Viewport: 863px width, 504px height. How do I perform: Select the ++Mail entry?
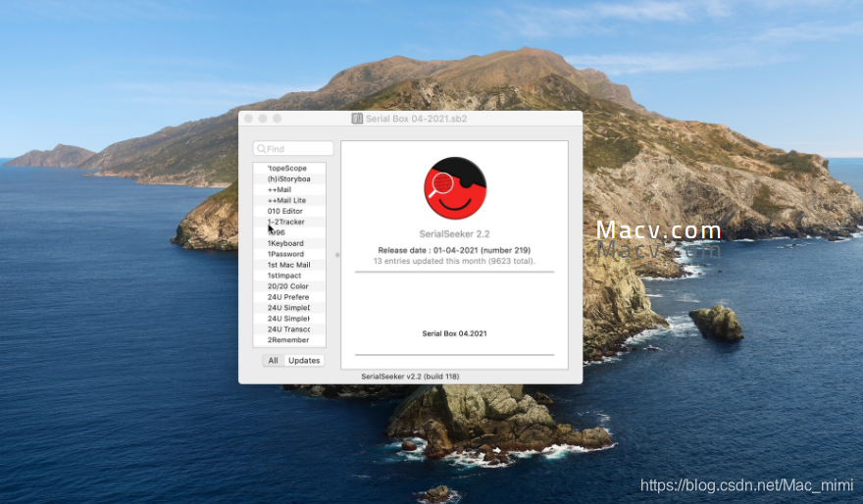[289, 190]
